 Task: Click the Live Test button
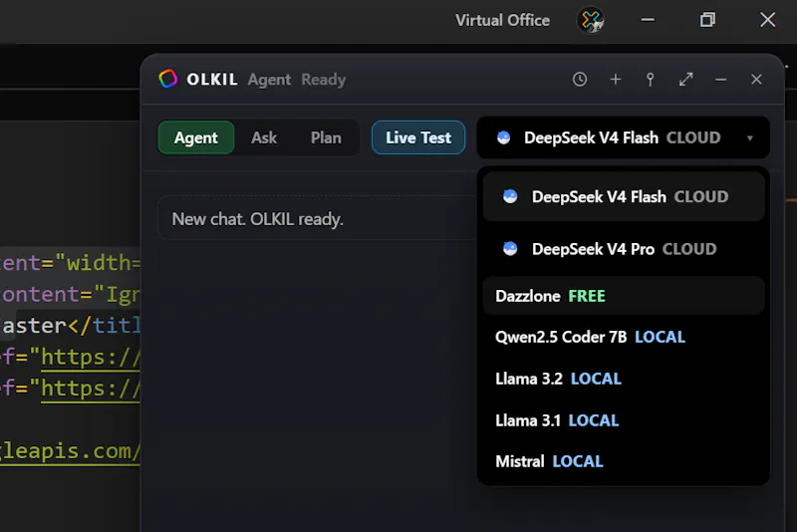click(x=417, y=137)
